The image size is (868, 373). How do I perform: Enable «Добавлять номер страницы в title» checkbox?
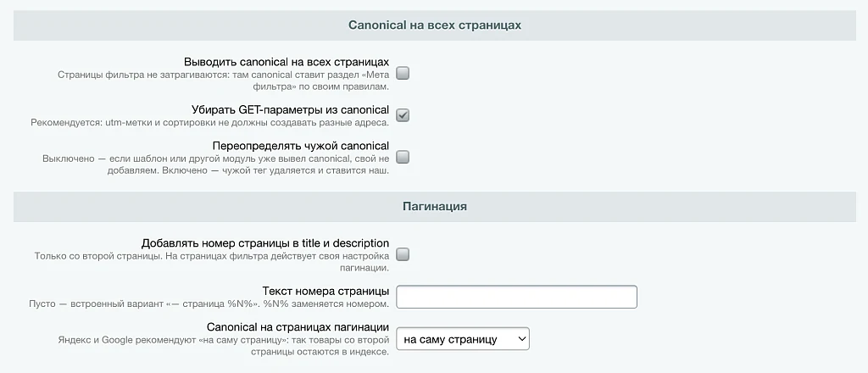tap(403, 254)
